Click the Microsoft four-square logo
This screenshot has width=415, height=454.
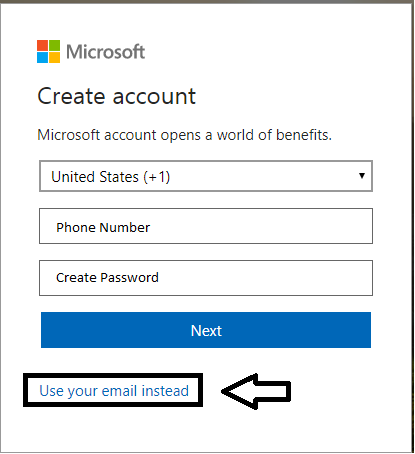click(48, 51)
